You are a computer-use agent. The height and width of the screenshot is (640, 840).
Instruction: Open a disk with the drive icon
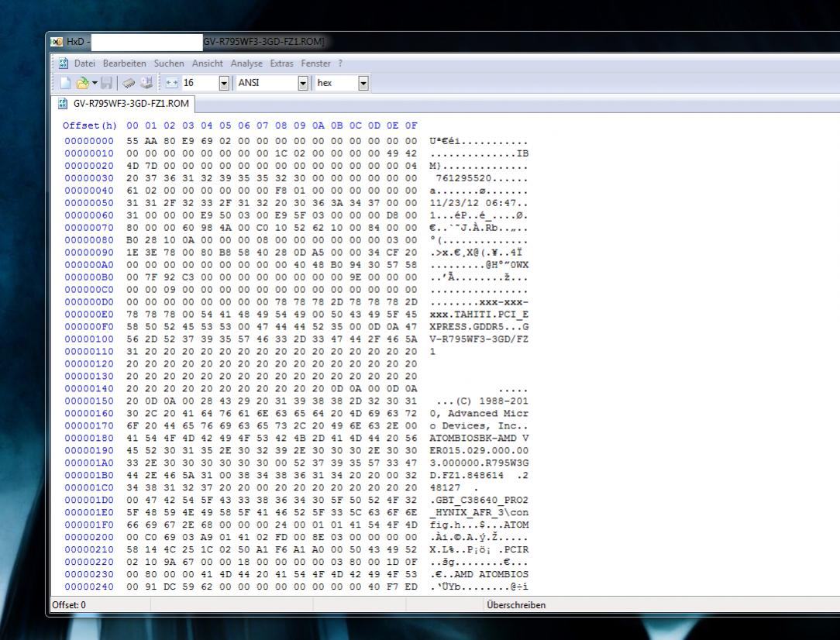[146, 83]
